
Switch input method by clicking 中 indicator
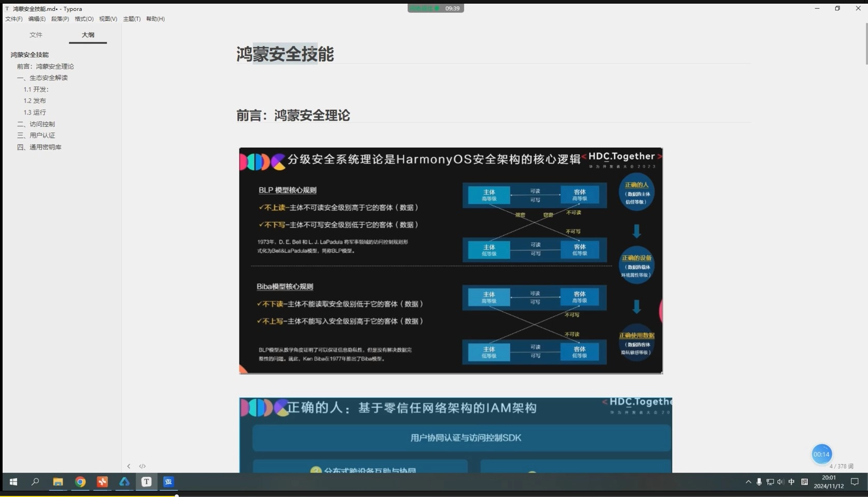(x=791, y=482)
